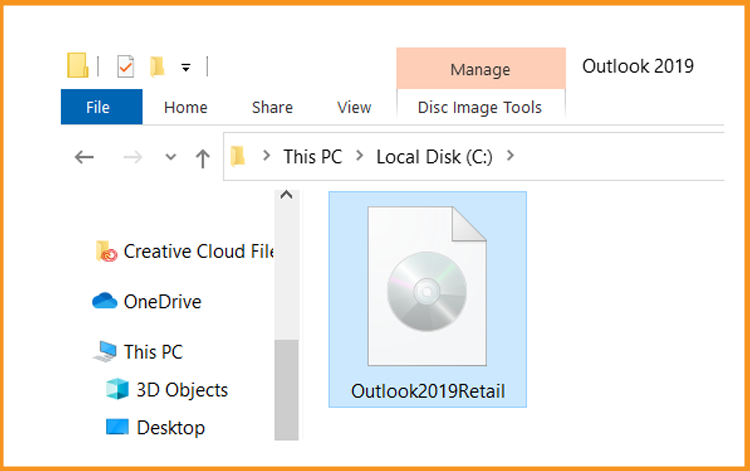Click the navigation pane scrollbar thumb
Screen dimensions: 750x471
[x=287, y=390]
